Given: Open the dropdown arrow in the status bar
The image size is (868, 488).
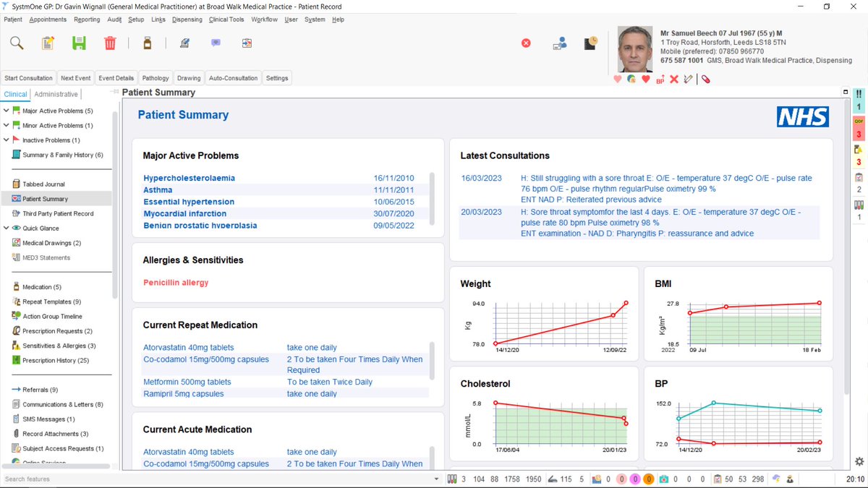Looking at the screenshot, I should pyautogui.click(x=438, y=479).
